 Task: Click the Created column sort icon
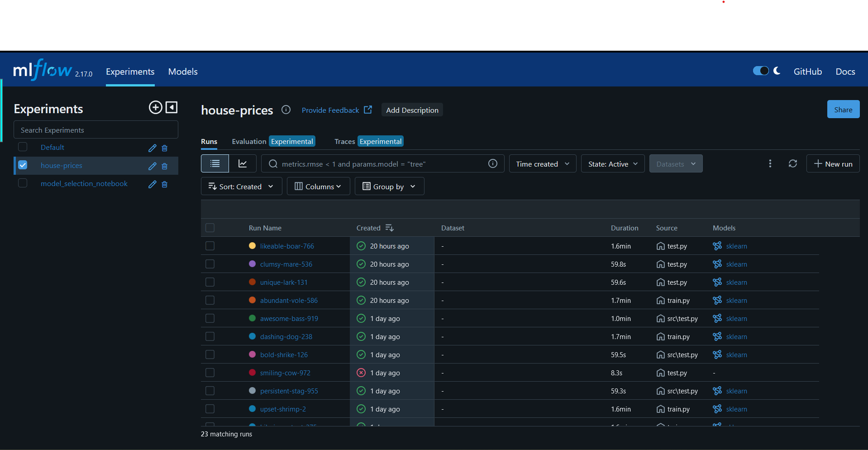point(390,228)
